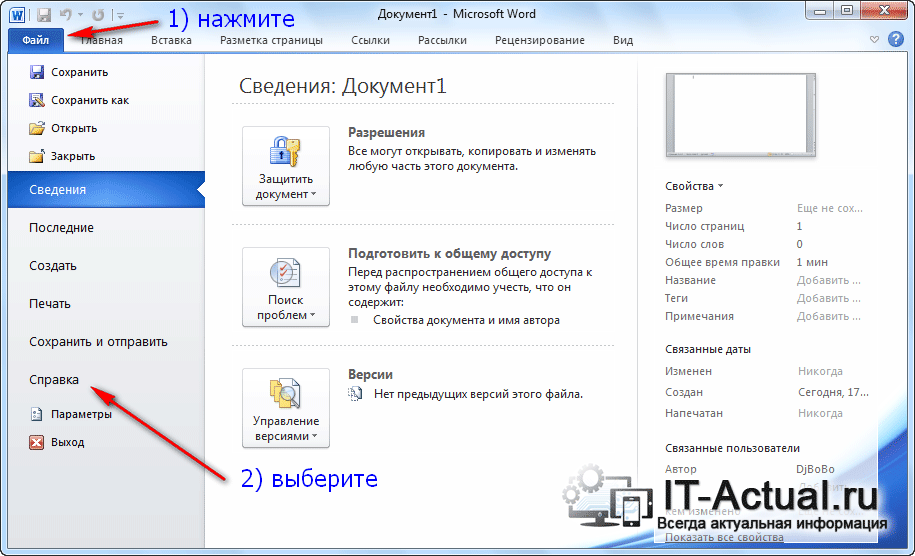Click the Число страниц value 1
The image size is (915, 556).
(x=799, y=226)
